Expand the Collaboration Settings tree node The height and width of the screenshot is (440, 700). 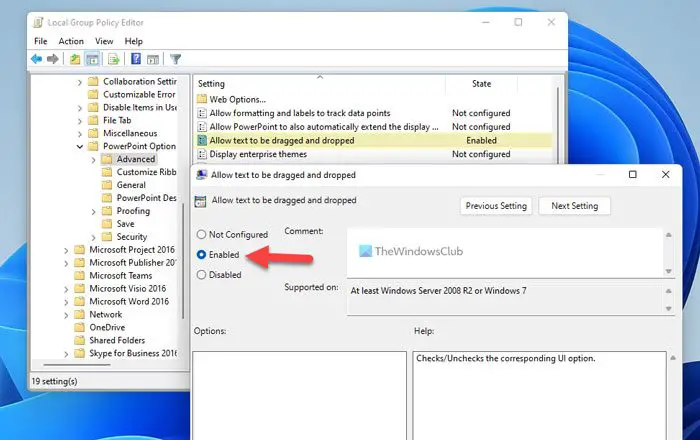pyautogui.click(x=79, y=82)
